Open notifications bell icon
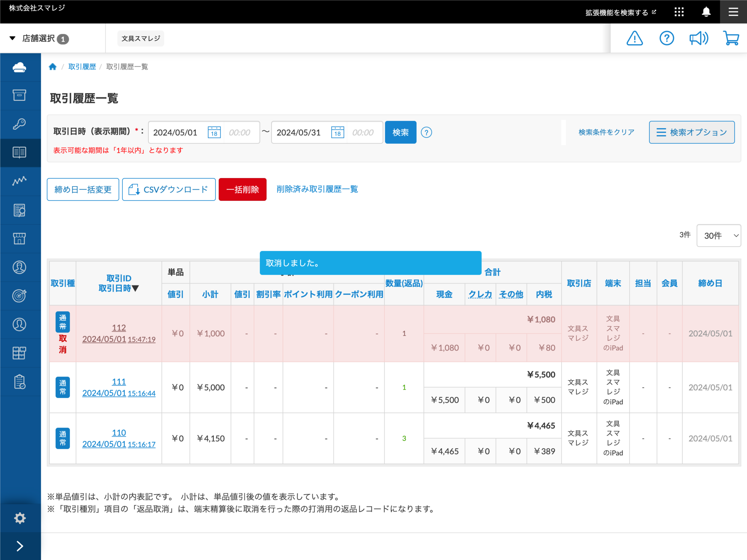The height and width of the screenshot is (560, 747). pos(706,12)
